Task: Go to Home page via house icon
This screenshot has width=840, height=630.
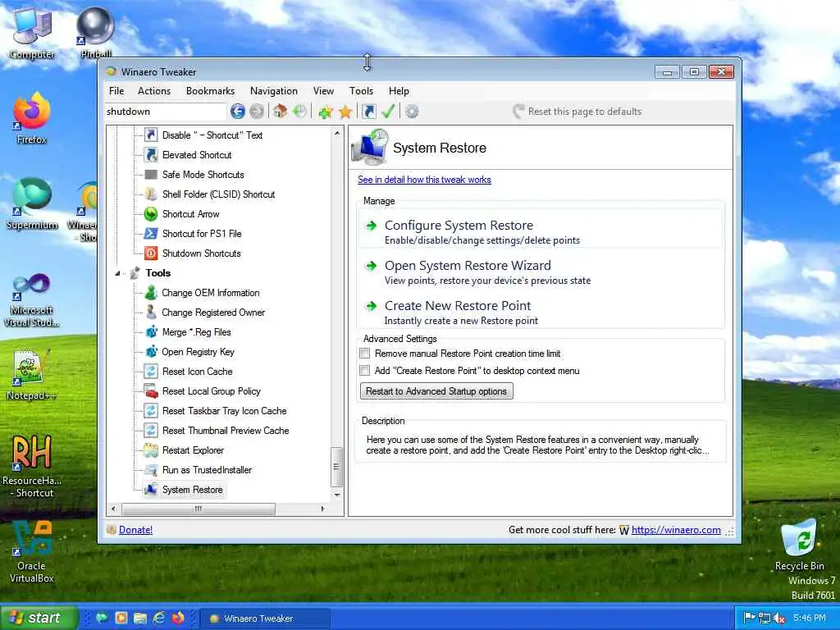Action: coord(280,112)
